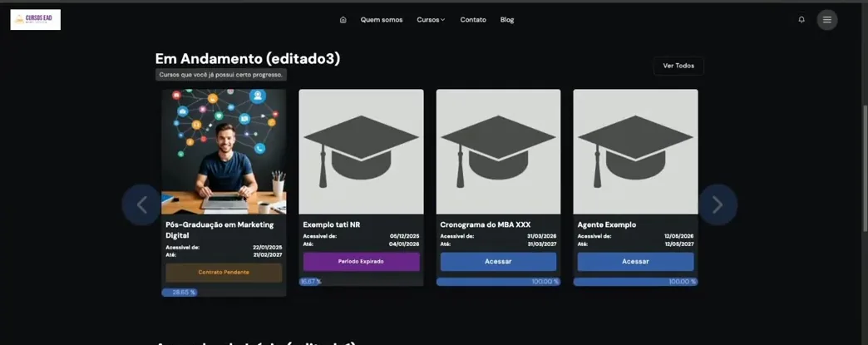Click the date 04/01/2026

[405, 244]
